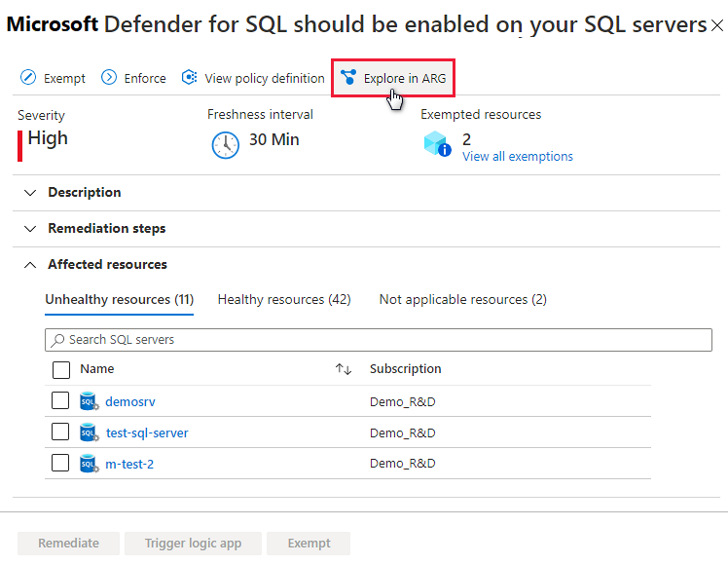Click the Name column sort arrows
Image resolution: width=728 pixels, height=564 pixels.
[343, 369]
